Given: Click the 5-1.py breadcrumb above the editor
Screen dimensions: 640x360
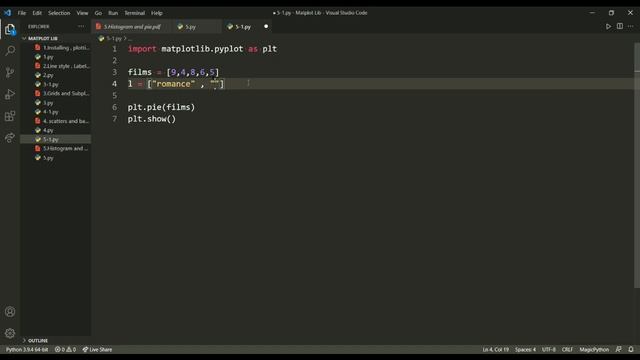Looking at the screenshot, I should (x=114, y=38).
